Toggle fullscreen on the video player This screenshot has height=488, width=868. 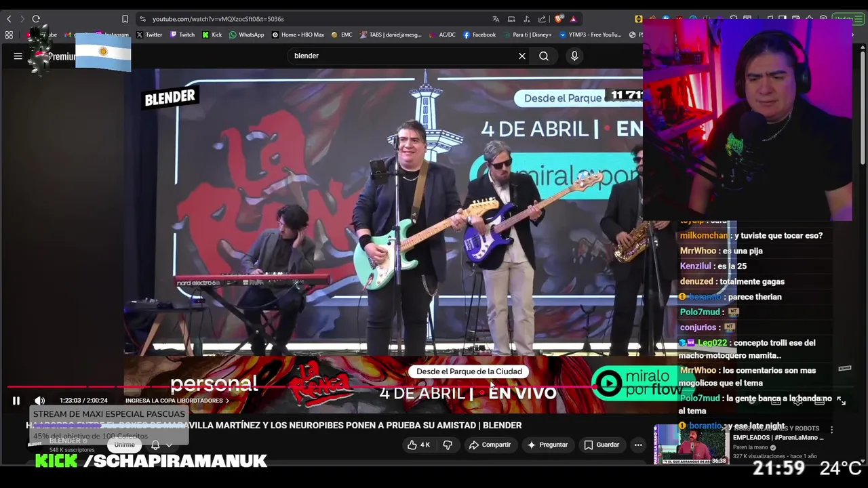click(x=841, y=401)
